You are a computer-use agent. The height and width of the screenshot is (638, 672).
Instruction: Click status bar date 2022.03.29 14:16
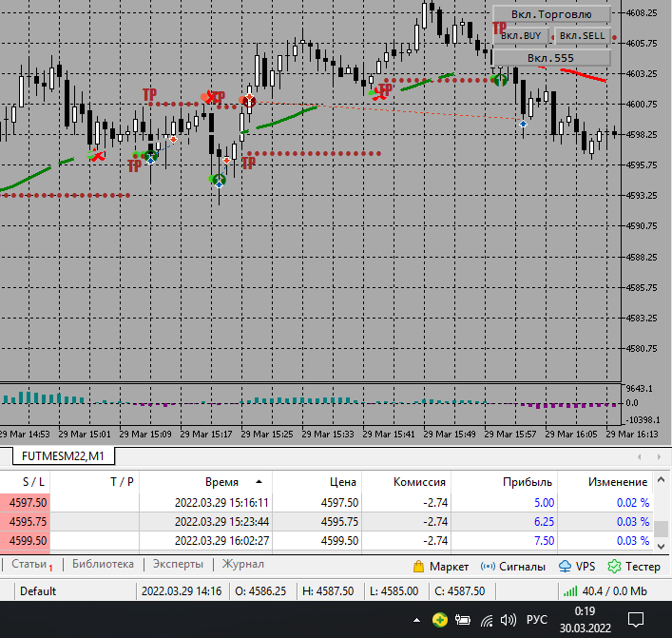tap(182, 591)
